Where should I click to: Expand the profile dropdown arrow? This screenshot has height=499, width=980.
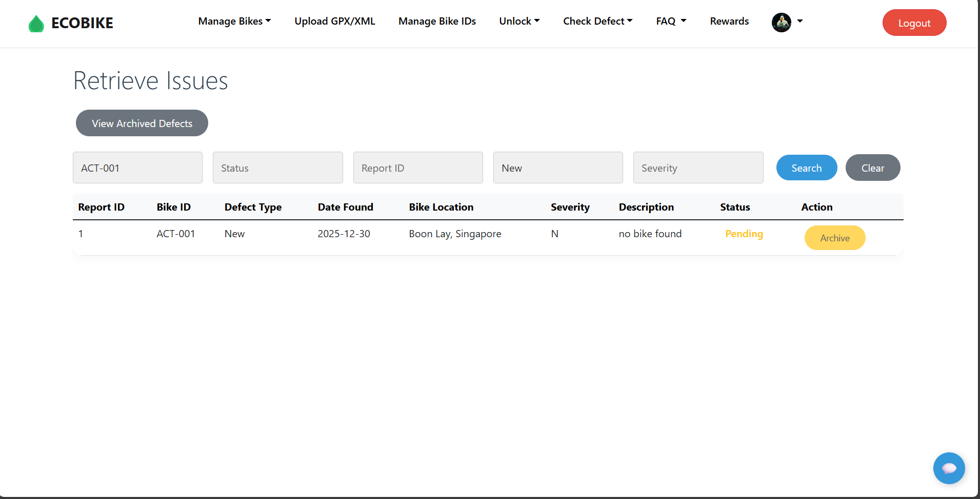800,22
